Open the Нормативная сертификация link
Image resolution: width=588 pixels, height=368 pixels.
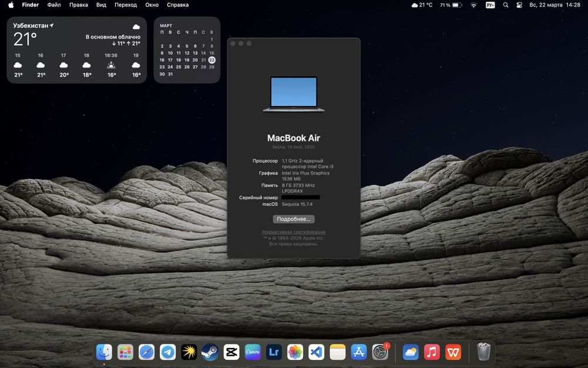pos(293,232)
